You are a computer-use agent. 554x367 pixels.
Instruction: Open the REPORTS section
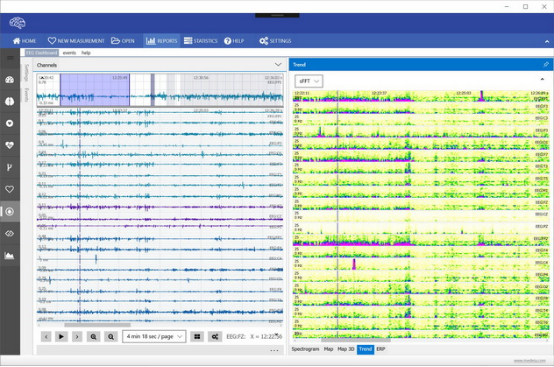coord(161,41)
